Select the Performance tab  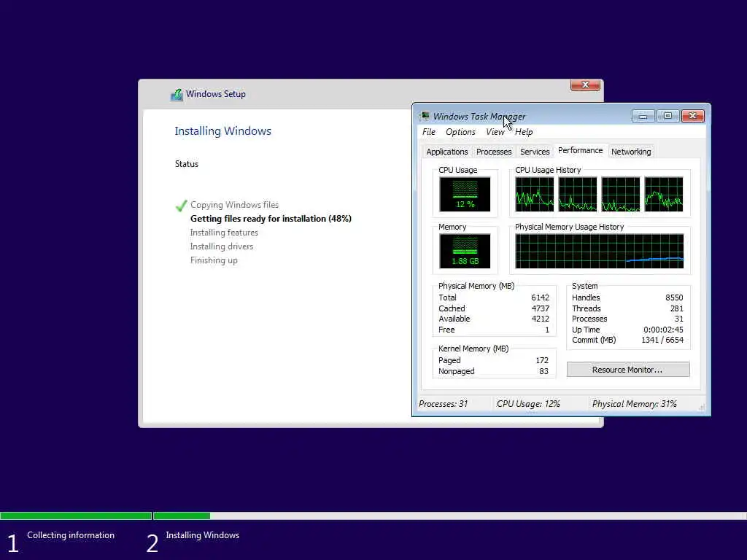click(x=580, y=150)
